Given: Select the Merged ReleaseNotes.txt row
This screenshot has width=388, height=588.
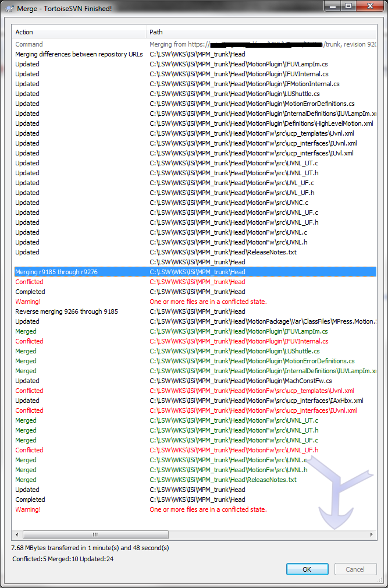Looking at the screenshot, I should pos(194,480).
